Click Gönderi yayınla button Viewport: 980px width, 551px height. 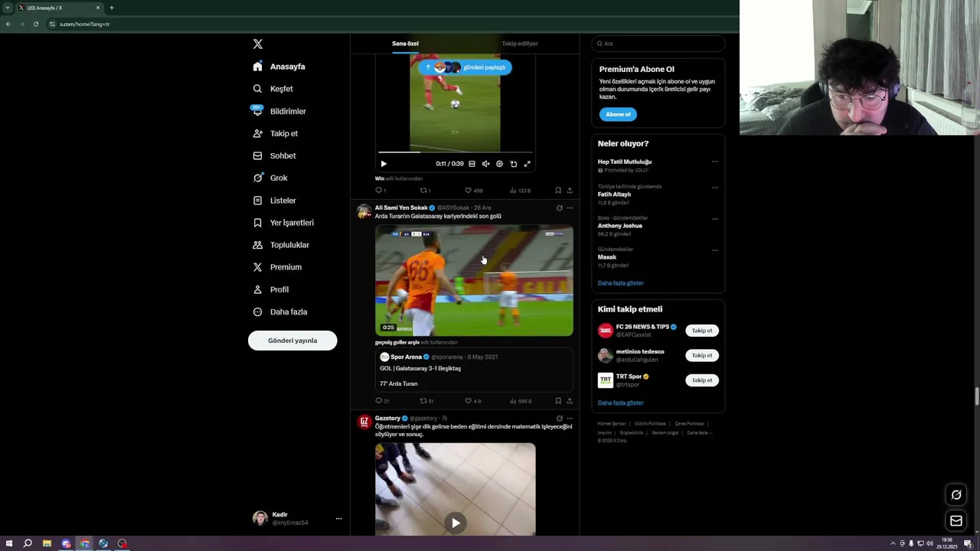click(x=292, y=341)
